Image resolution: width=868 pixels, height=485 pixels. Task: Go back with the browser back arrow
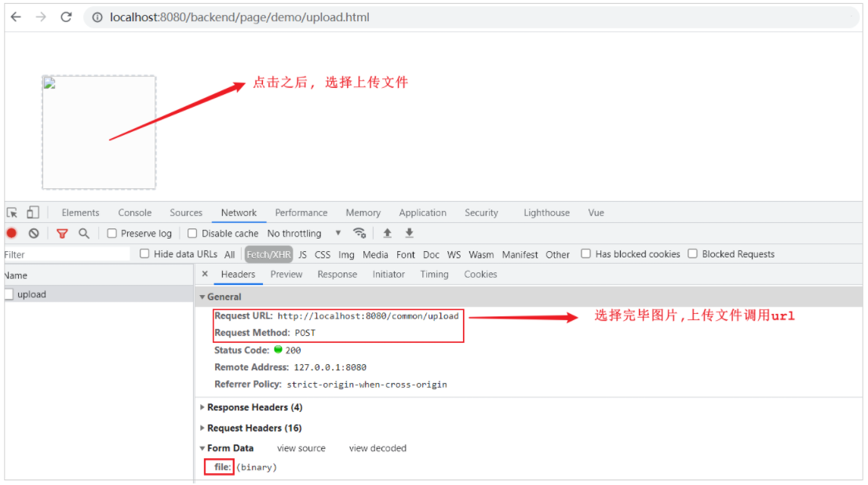(16, 17)
